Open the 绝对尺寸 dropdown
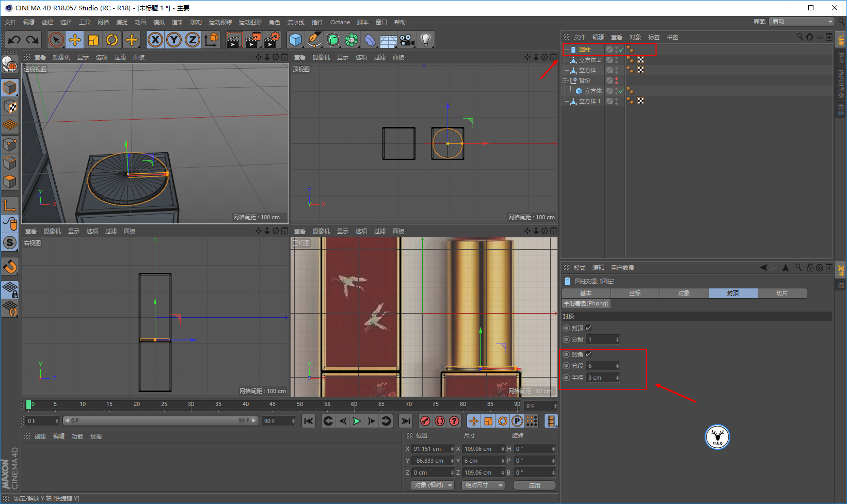Screen dimensions: 847x504 (484, 485)
